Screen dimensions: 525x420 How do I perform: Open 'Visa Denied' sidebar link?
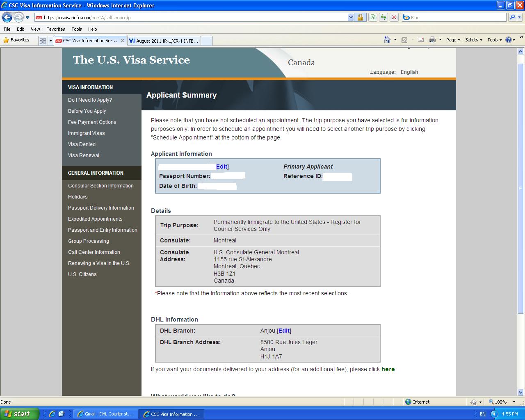[82, 144]
